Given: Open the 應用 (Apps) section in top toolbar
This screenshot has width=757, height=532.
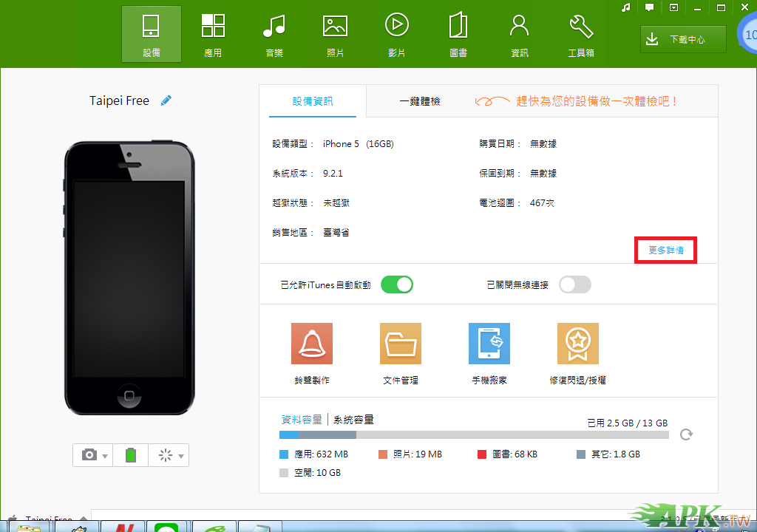Looking at the screenshot, I should pyautogui.click(x=213, y=35).
